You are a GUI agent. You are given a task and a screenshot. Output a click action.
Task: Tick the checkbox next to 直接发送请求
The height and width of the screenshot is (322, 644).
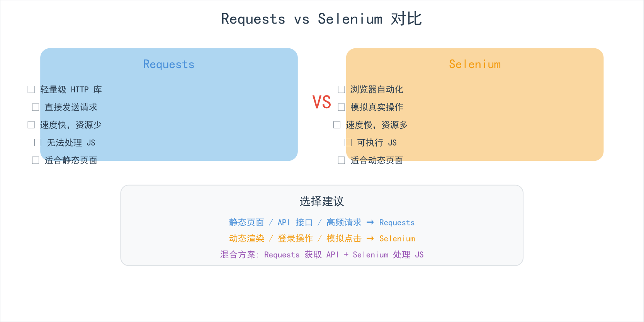36,107
